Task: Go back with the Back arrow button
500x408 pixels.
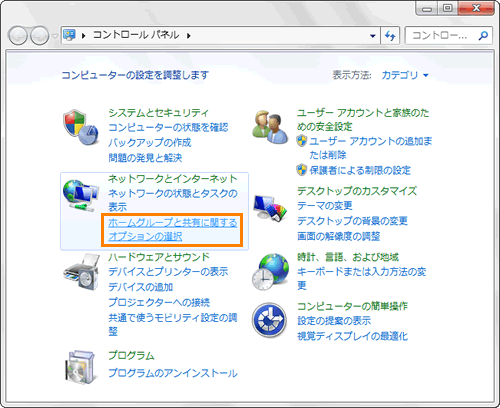Action: [18, 35]
